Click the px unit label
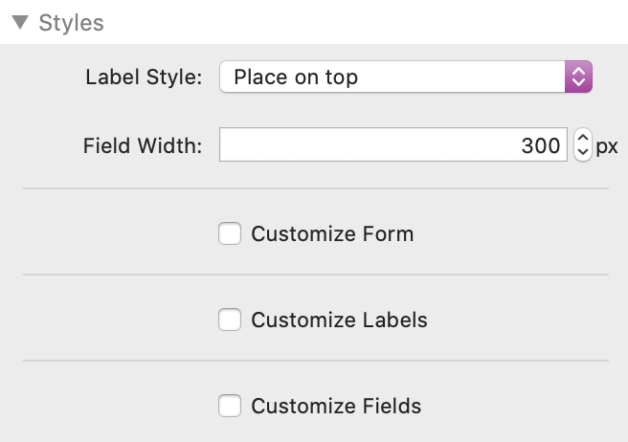Screen dimensions: 628x442 (x=607, y=146)
